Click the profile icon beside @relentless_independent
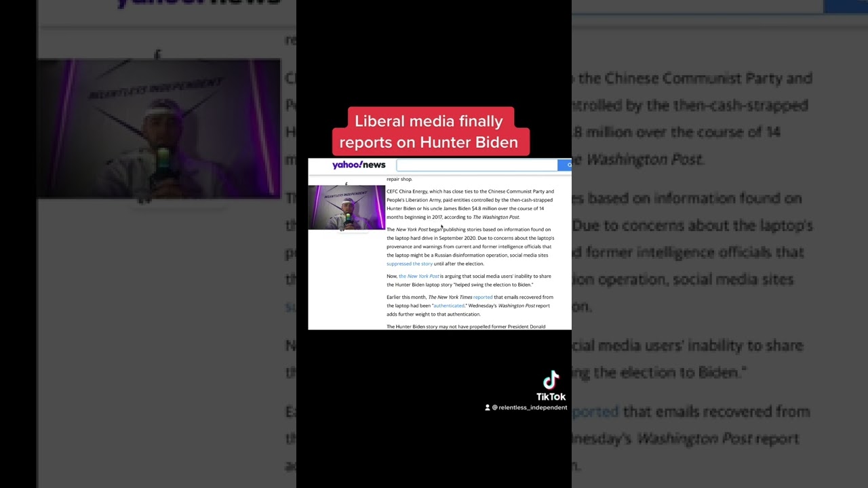This screenshot has height=488, width=868. 488,407
